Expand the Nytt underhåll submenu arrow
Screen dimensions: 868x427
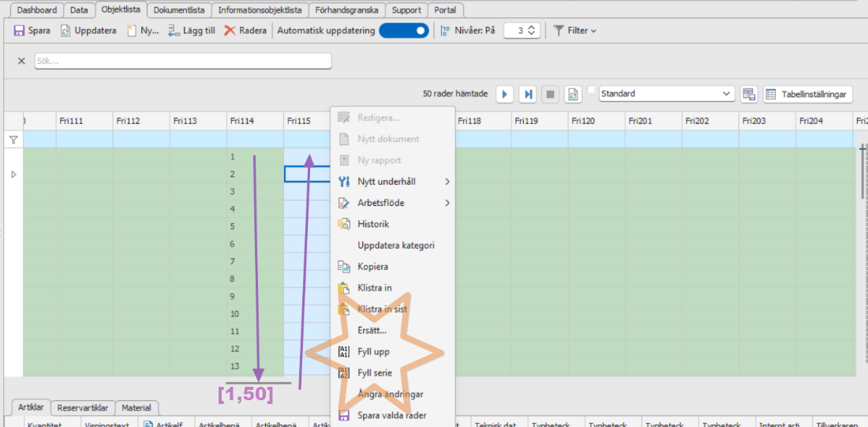click(x=447, y=182)
